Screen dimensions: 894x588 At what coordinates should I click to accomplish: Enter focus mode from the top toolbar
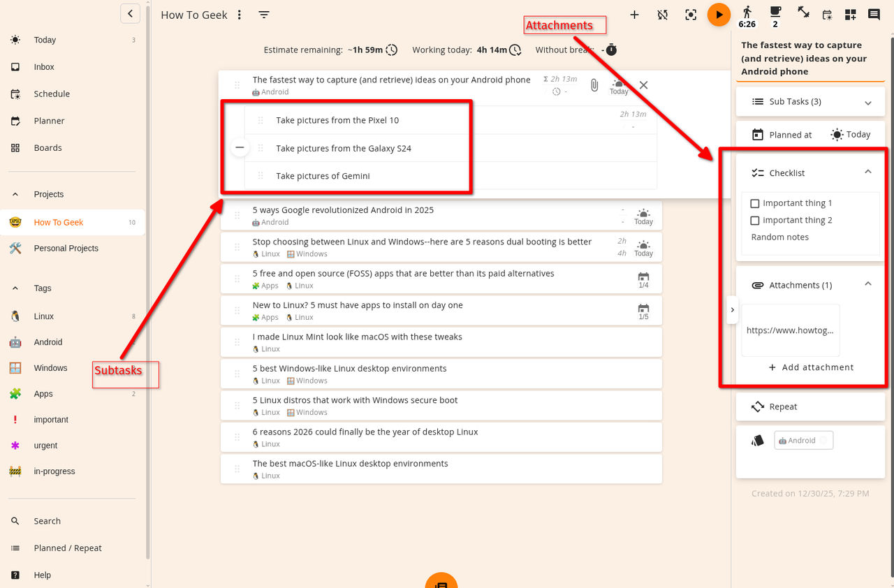pyautogui.click(x=691, y=15)
